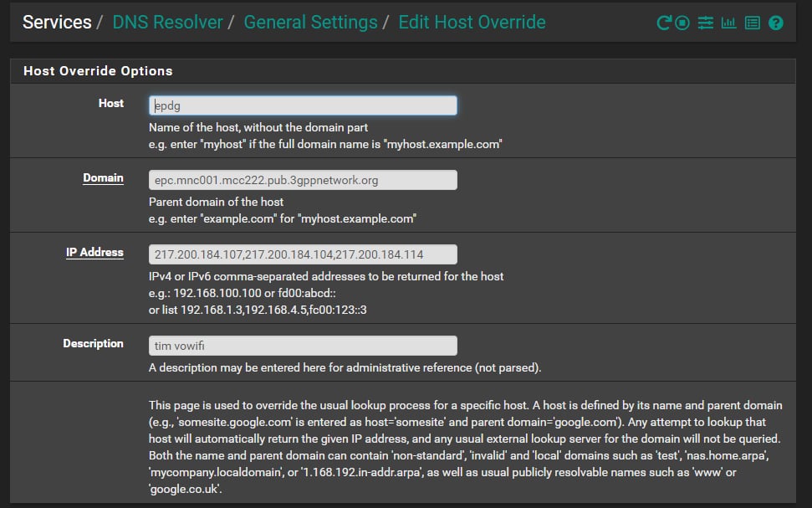Open the related log entries icon
Viewport: 812px width, 508px height.
click(x=752, y=23)
